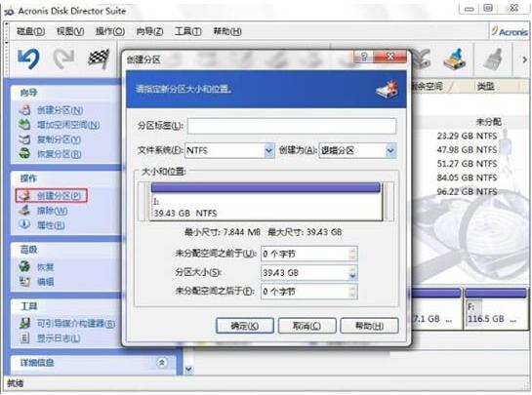Image resolution: width=532 pixels, height=395 pixels.
Task: Click the grey brush toolbar icon
Action: point(492,59)
